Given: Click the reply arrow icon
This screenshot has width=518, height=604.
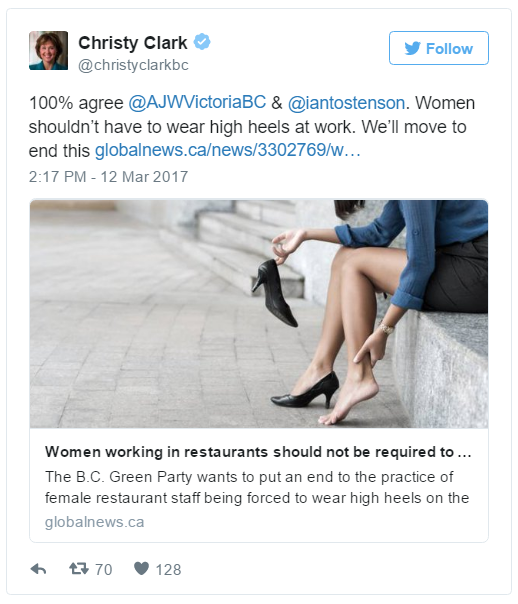Looking at the screenshot, I should (38, 569).
